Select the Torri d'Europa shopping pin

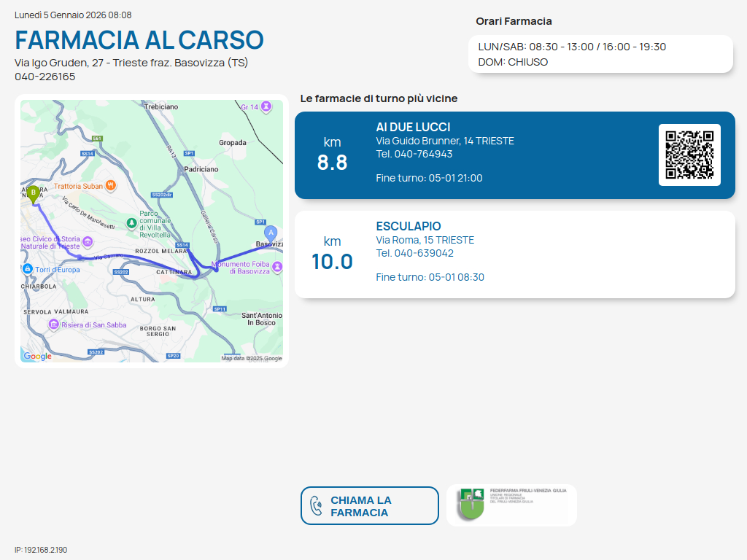[27, 269]
